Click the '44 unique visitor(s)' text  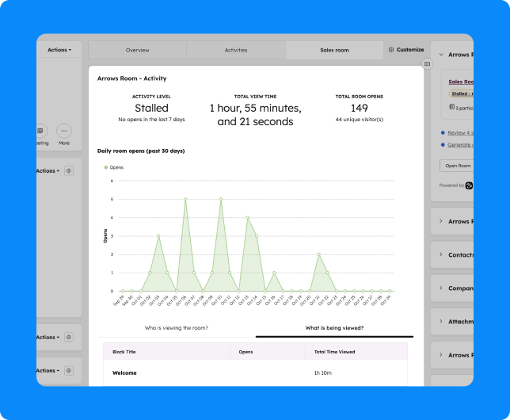pos(359,120)
